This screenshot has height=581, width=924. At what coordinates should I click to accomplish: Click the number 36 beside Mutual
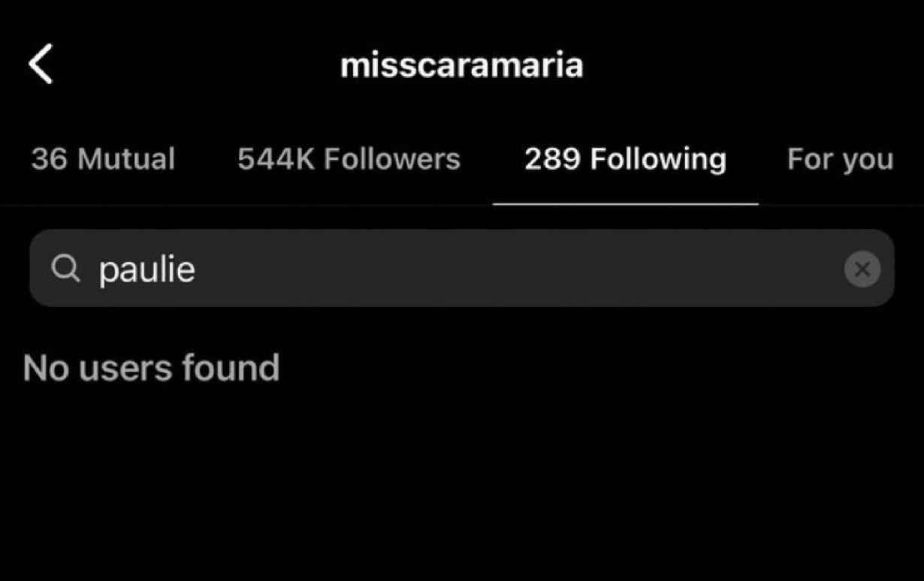tap(50, 159)
